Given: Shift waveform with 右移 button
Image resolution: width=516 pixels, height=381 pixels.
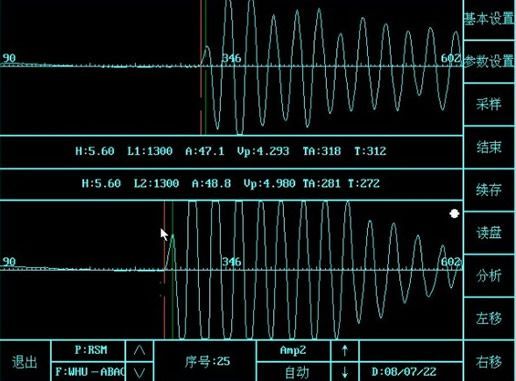Looking at the screenshot, I should click(x=489, y=361).
